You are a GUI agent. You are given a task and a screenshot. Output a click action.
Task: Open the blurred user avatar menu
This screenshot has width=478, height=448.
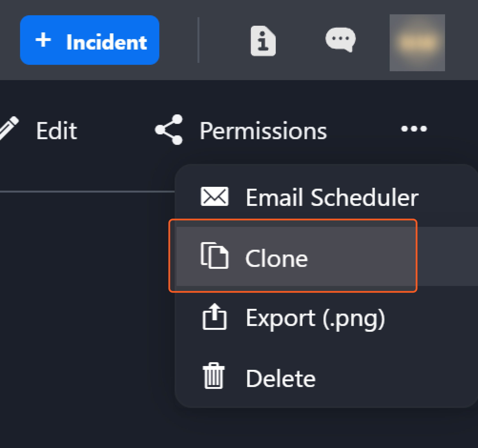tap(417, 43)
